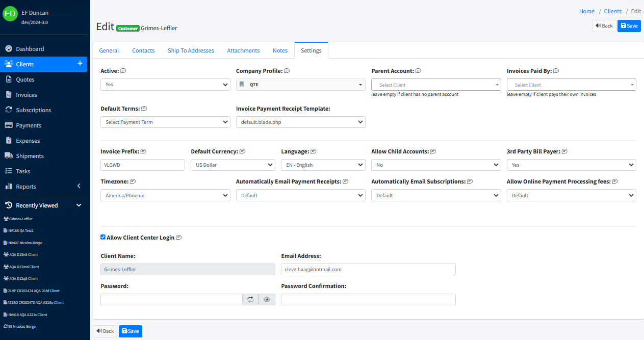Open the Active status dropdown
Viewport: 644px width, 340px height.
pos(165,85)
